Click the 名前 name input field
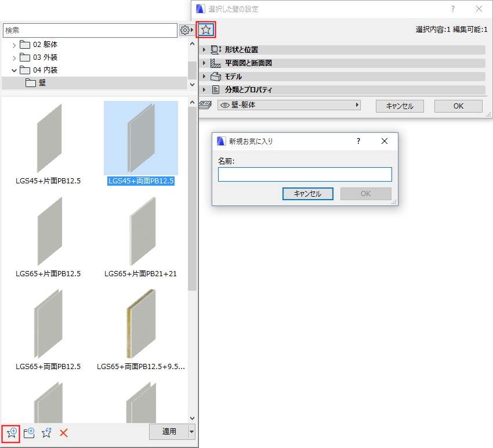The height and width of the screenshot is (448, 493). [x=305, y=174]
